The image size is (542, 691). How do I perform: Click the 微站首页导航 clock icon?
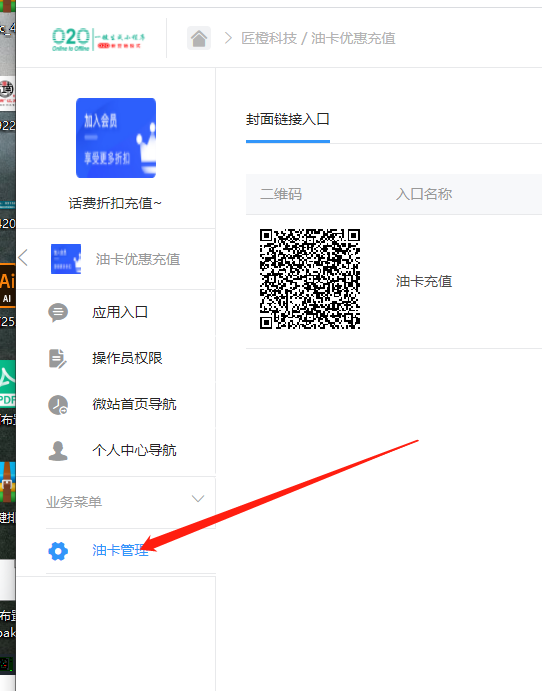pyautogui.click(x=58, y=405)
